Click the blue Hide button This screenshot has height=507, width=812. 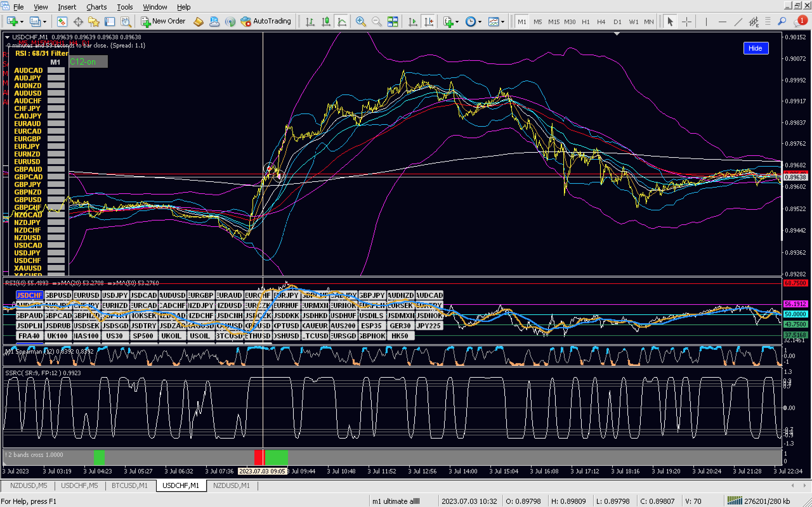coord(755,48)
